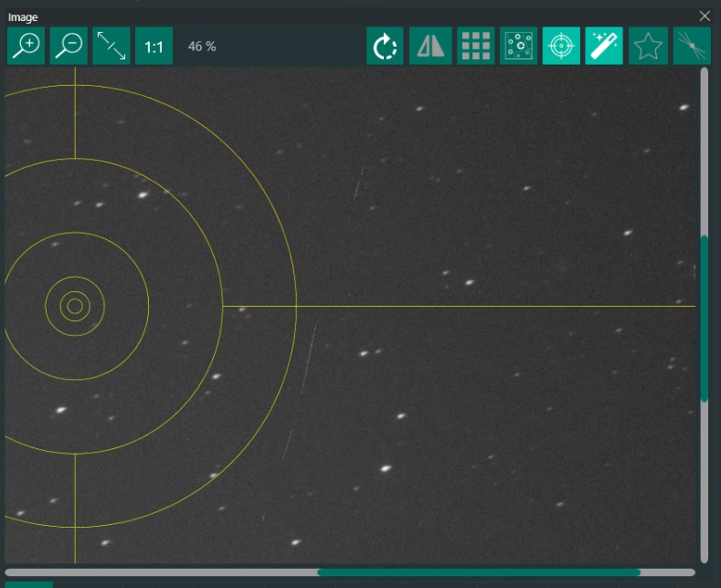Image resolution: width=721 pixels, height=588 pixels.
Task: Click the star icon in toolbar
Action: pyautogui.click(x=648, y=46)
